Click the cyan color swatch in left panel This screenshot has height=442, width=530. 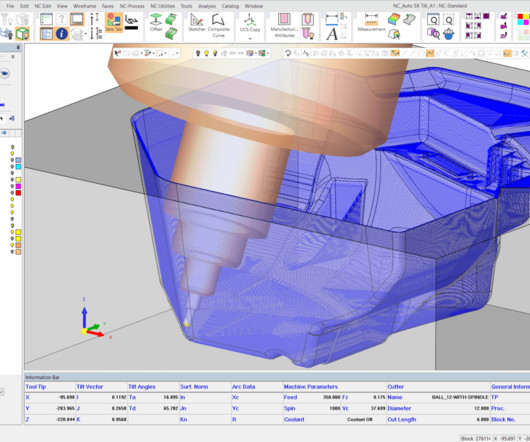tap(18, 167)
